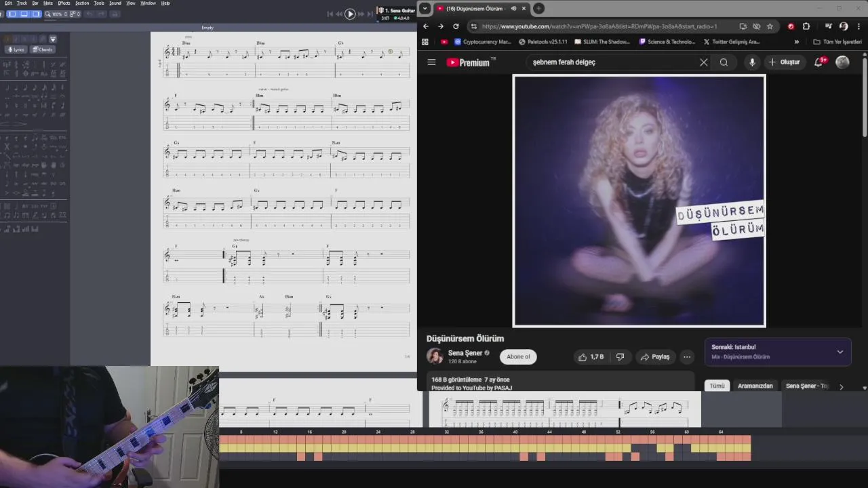868x488 pixels.
Task: Click the YouTube search magnifier button
Action: [724, 62]
